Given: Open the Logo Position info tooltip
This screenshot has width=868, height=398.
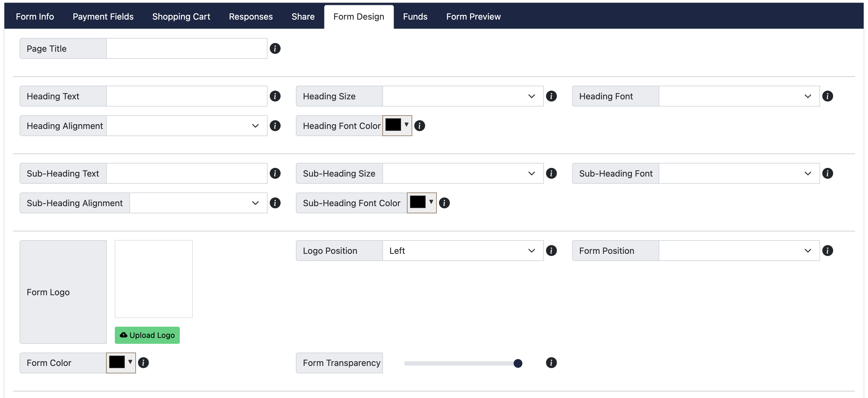Looking at the screenshot, I should (x=552, y=251).
